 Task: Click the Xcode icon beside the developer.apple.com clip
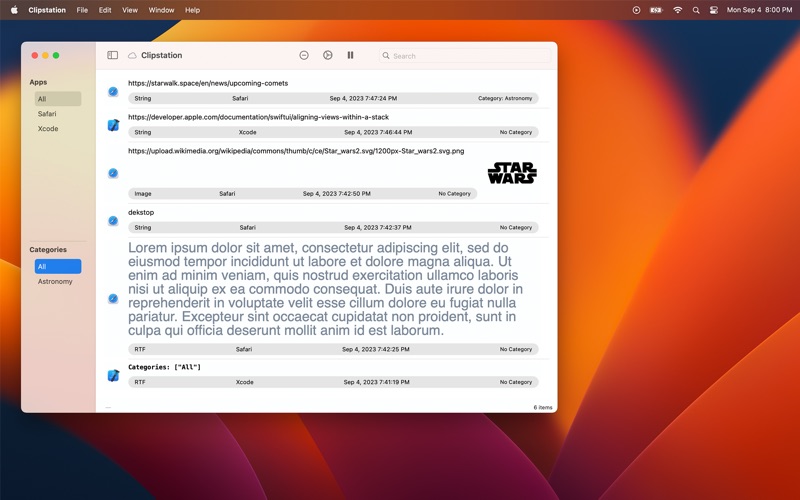[x=113, y=125]
